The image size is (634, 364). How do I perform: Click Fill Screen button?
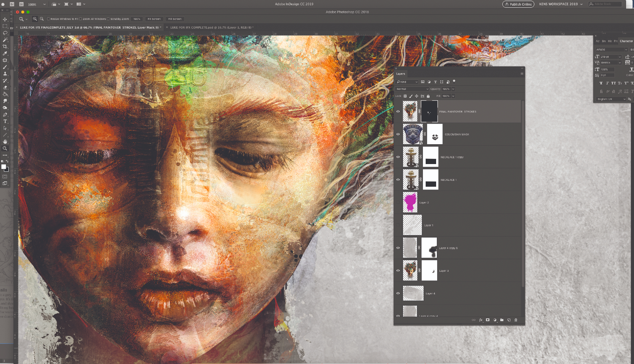point(175,19)
